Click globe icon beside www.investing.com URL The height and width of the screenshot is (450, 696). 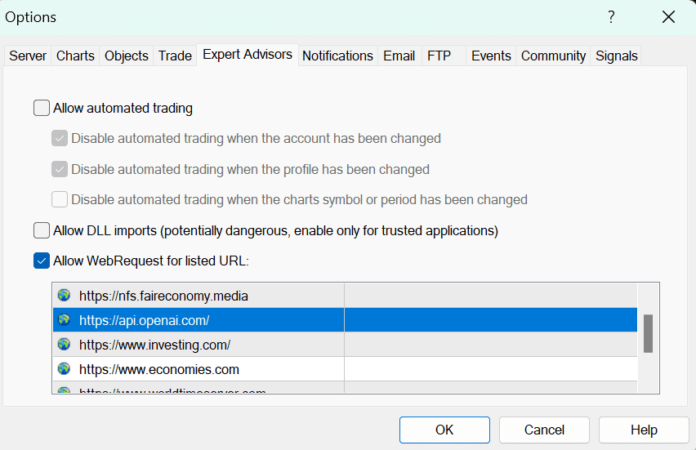(x=65, y=344)
